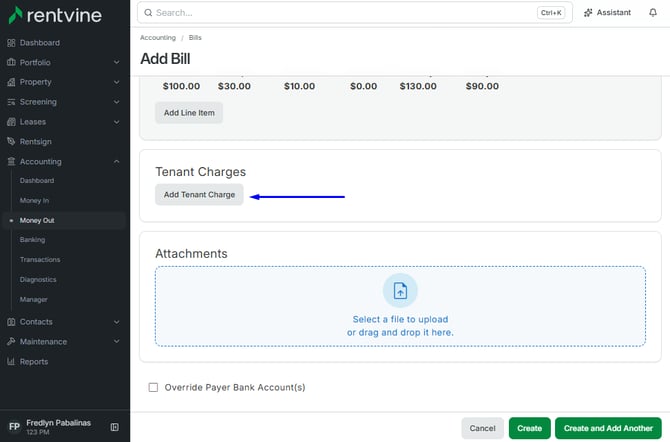
Task: Click the Tenant Charges heading
Action: coord(200,172)
